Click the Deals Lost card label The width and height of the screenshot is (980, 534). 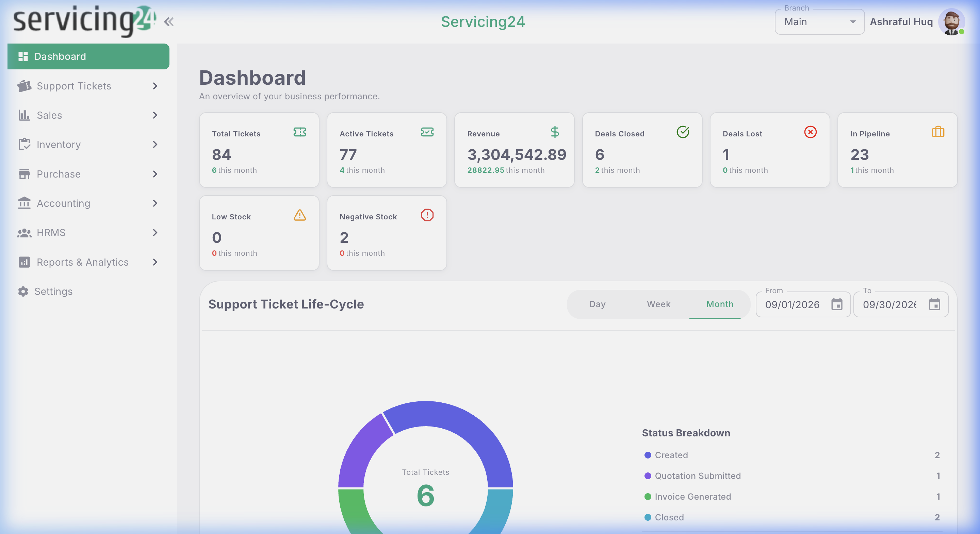tap(742, 134)
